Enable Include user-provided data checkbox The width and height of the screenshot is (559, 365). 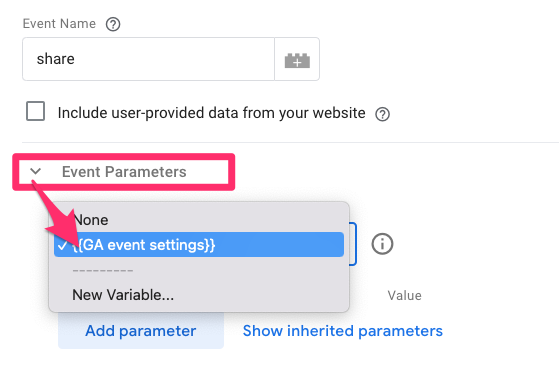coord(35,111)
